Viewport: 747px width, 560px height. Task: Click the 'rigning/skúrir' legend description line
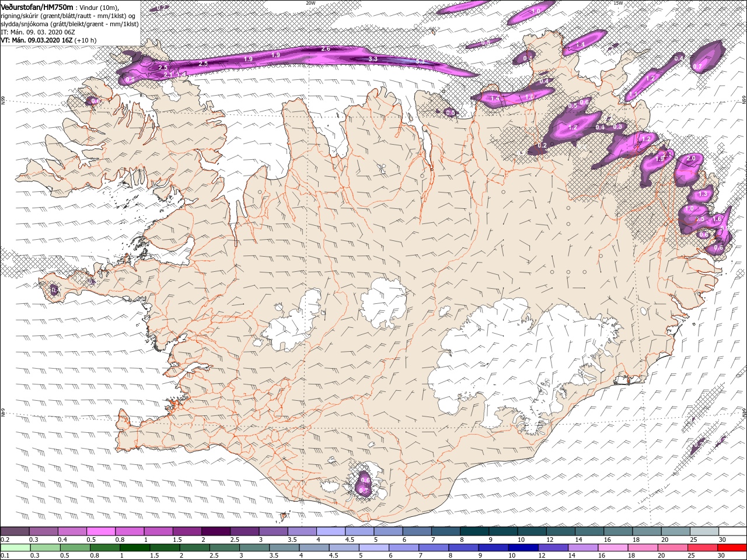coord(68,15)
